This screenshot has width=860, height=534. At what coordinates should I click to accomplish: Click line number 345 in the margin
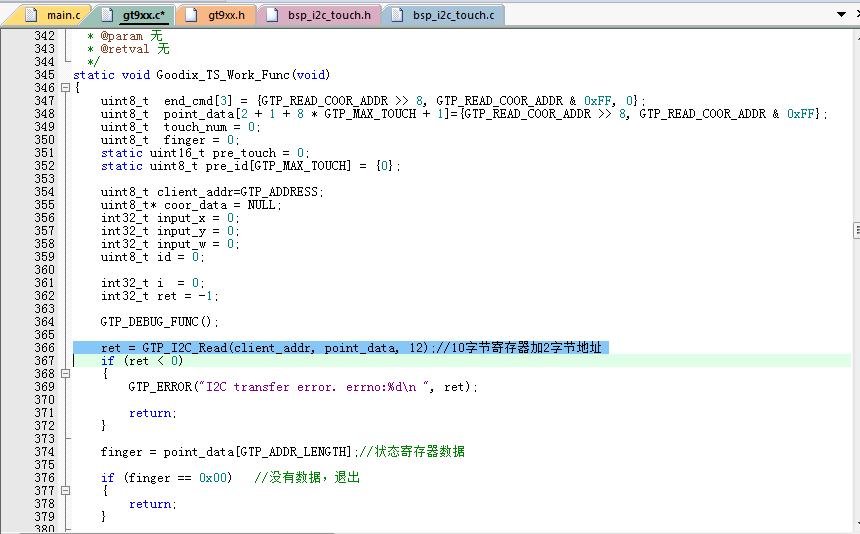pyautogui.click(x=44, y=75)
